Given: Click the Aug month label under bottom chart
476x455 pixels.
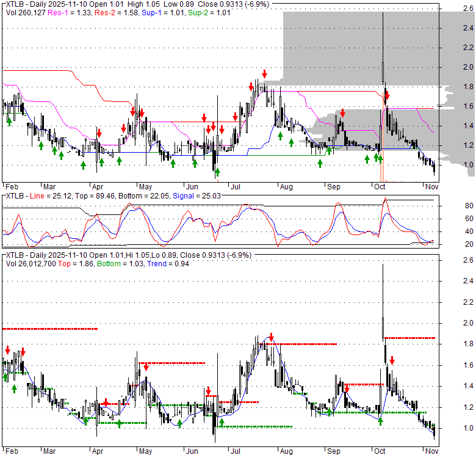Looking at the screenshot, I should point(286,451).
